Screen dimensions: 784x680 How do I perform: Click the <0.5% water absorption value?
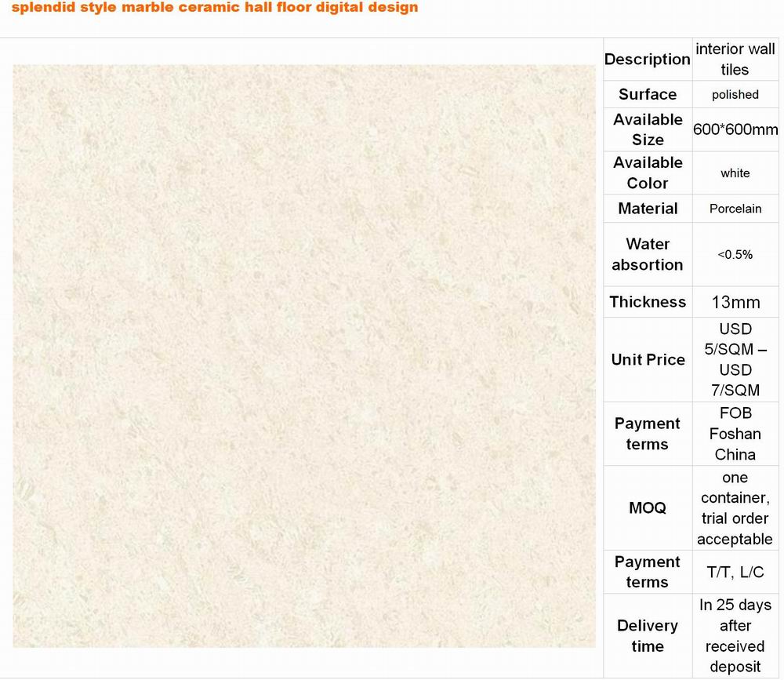click(x=735, y=254)
